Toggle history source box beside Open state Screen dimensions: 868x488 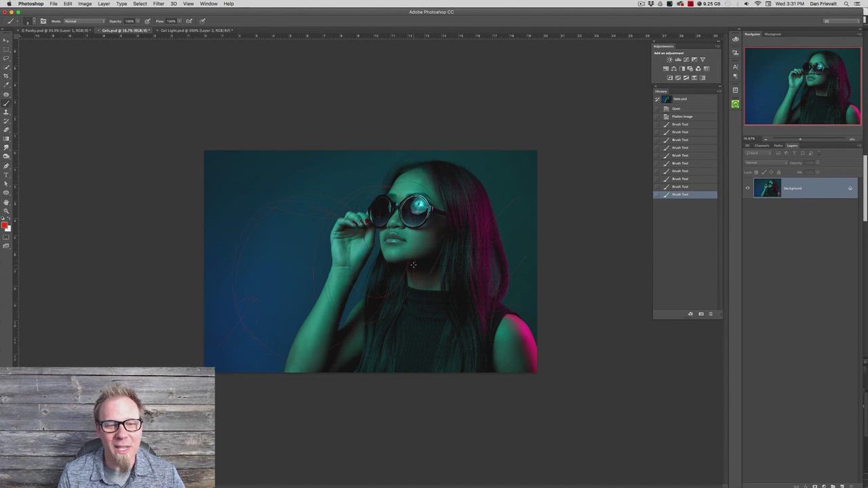point(657,108)
